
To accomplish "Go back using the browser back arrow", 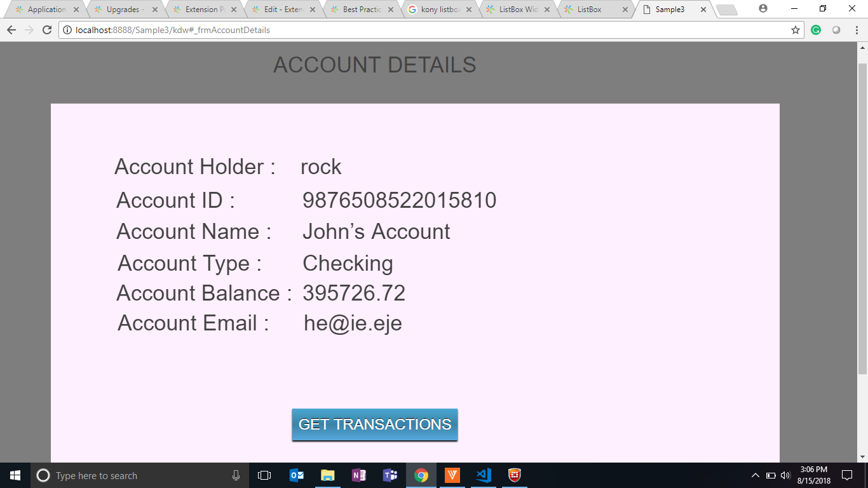I will [x=11, y=30].
